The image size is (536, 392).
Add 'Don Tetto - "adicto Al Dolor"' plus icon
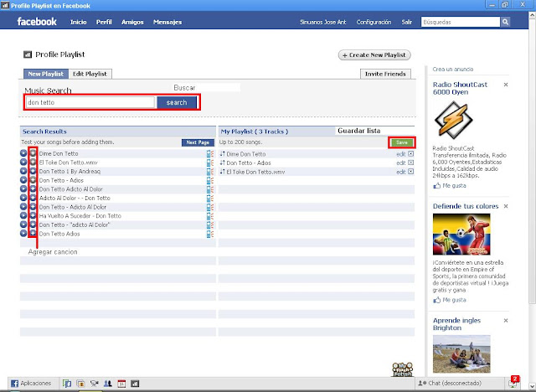point(33,224)
